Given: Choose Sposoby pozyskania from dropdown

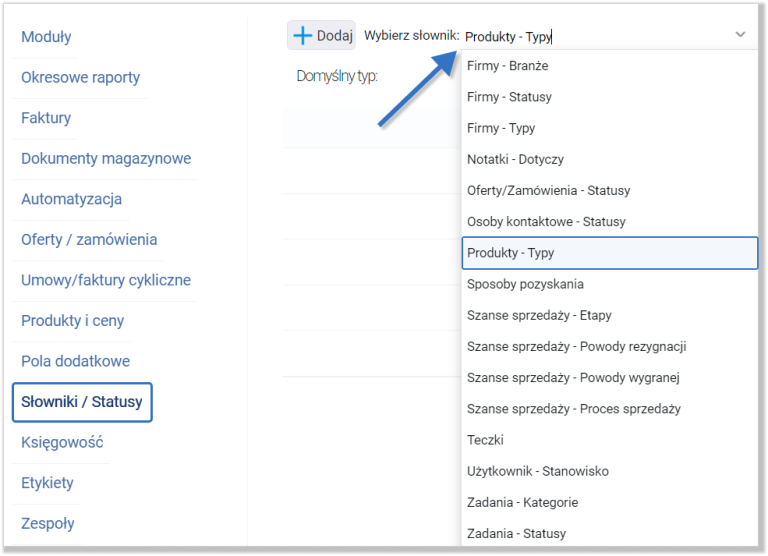Looking at the screenshot, I should tap(525, 284).
